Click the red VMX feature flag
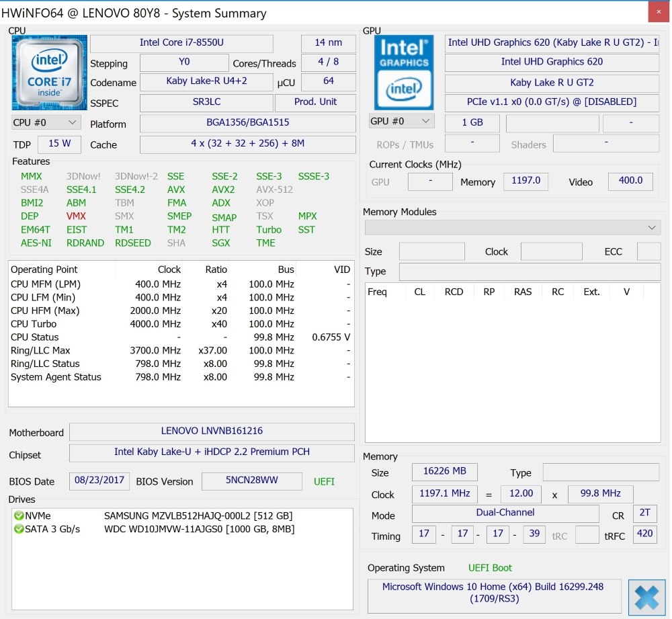 pyautogui.click(x=76, y=216)
